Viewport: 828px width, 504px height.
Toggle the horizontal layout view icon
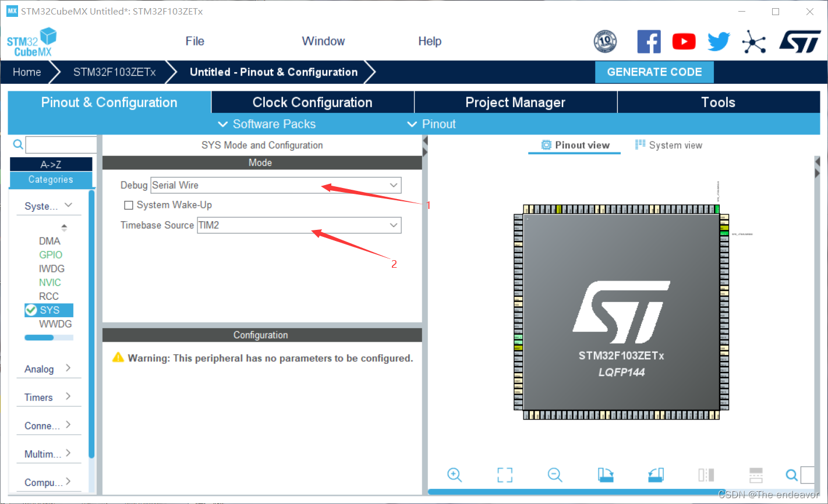pos(756,475)
